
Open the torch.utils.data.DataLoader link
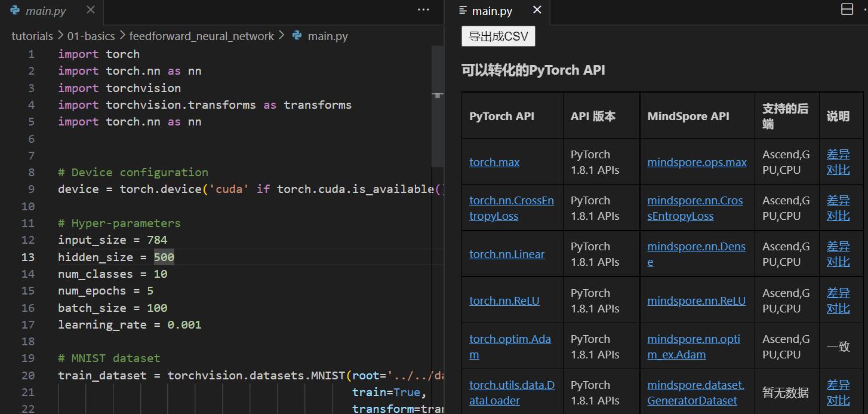coord(512,392)
